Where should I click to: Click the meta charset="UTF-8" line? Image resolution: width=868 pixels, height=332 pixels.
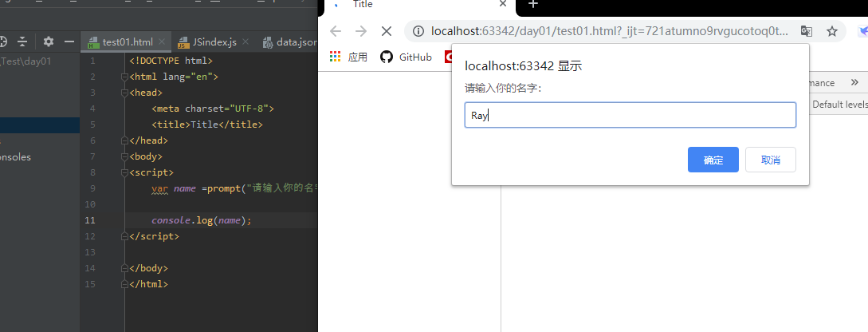(x=213, y=109)
